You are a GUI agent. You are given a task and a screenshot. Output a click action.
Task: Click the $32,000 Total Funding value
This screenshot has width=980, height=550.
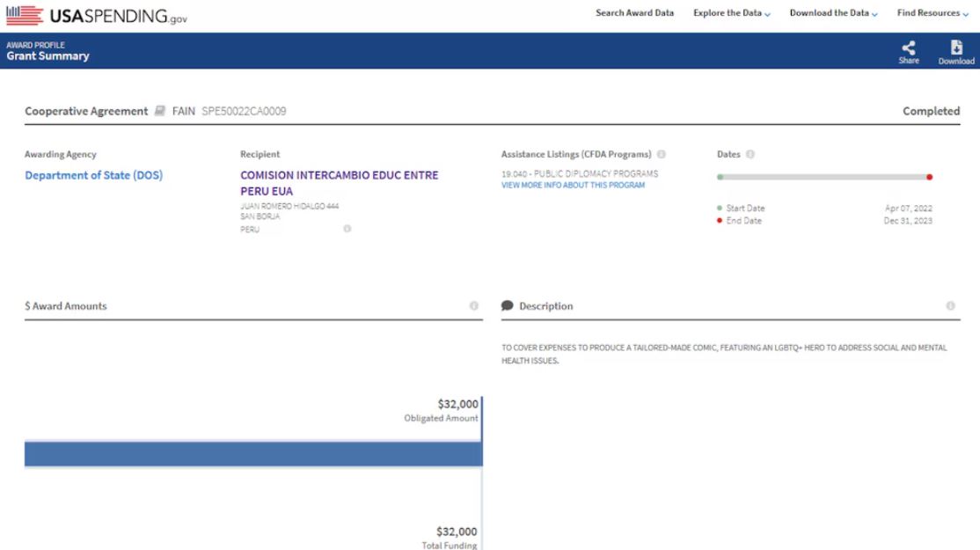coord(457,532)
